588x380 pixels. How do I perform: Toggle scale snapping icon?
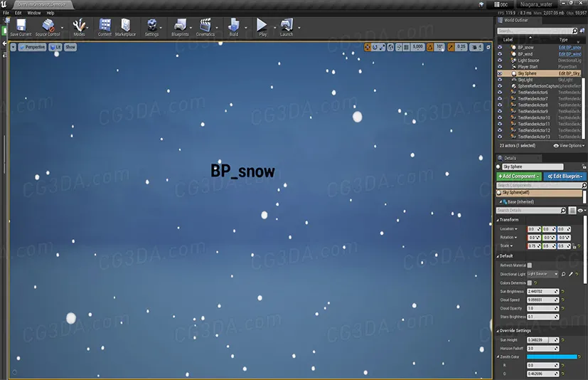451,47
